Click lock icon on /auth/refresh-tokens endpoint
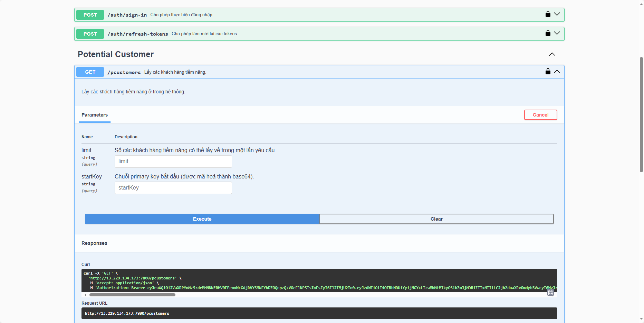 548,33
